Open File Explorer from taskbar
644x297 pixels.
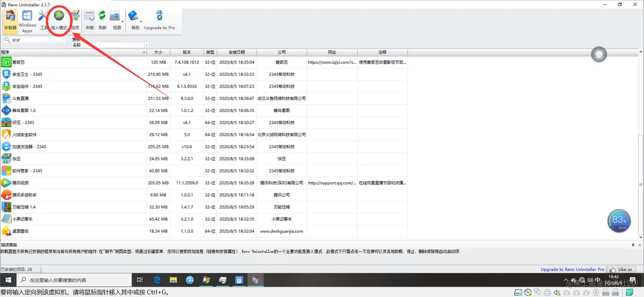(x=173, y=280)
